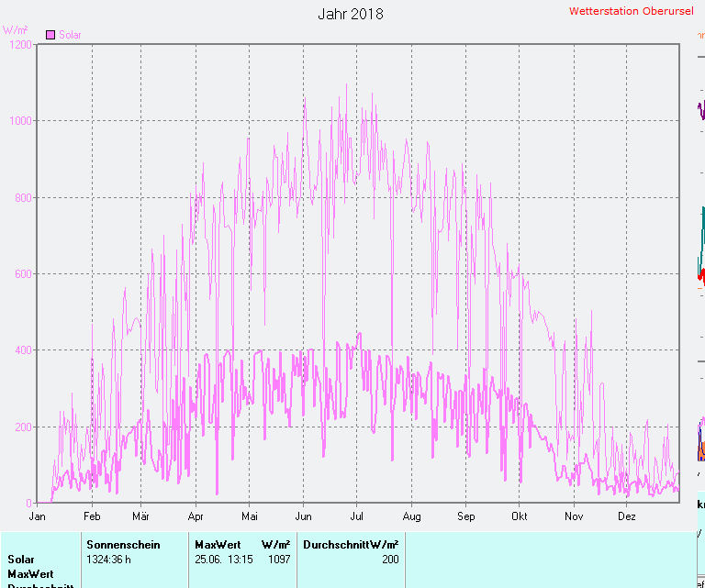The width and height of the screenshot is (705, 588).
Task: Click the 1200 y-axis value
Action: [21, 44]
